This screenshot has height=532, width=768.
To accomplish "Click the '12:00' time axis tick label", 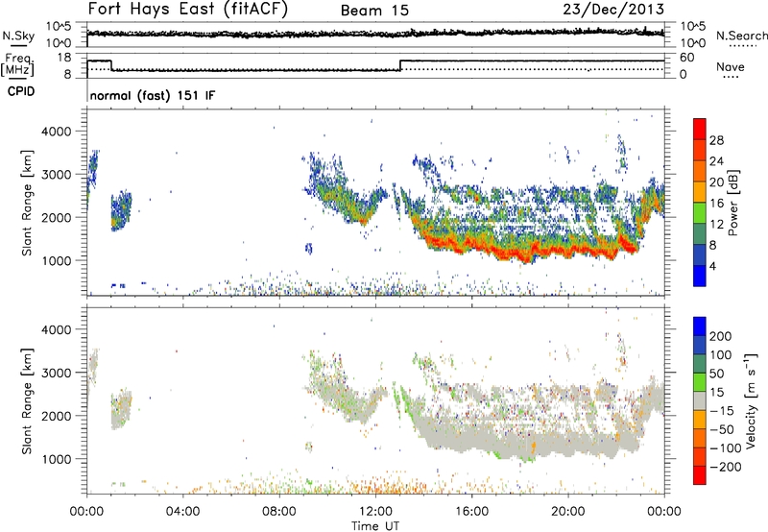I will tap(375, 512).
